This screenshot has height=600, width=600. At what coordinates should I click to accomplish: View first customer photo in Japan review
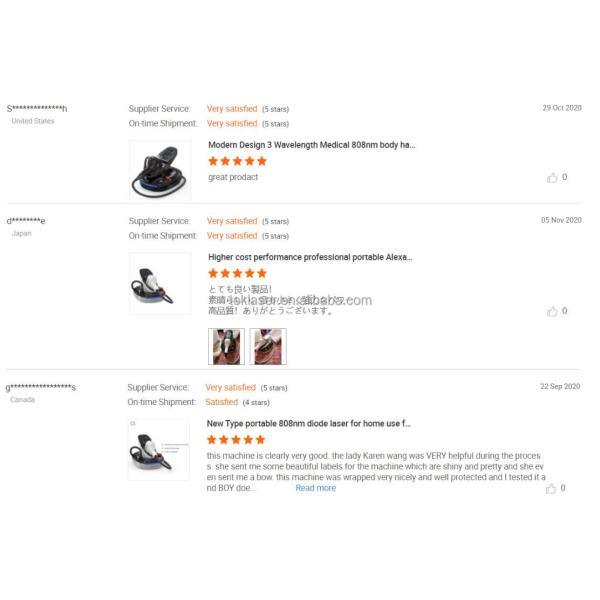226,347
